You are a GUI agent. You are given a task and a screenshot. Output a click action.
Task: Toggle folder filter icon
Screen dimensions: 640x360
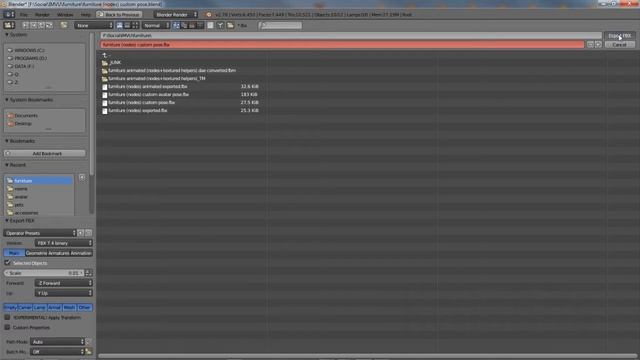[x=230, y=25]
